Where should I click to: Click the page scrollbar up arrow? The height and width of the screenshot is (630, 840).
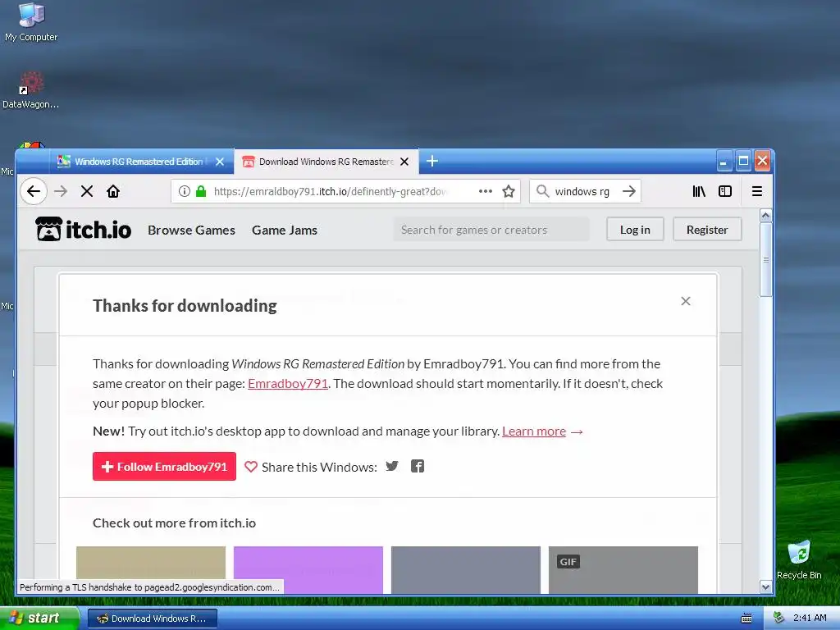click(x=766, y=216)
